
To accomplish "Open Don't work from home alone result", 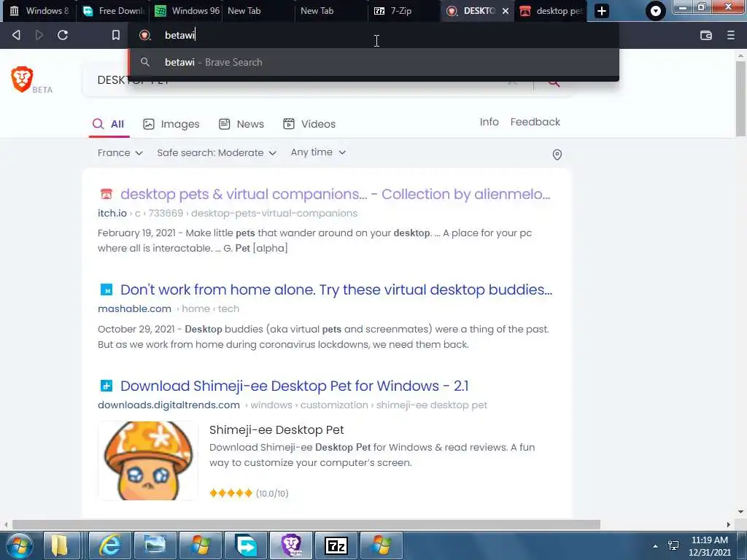I will pos(336,289).
